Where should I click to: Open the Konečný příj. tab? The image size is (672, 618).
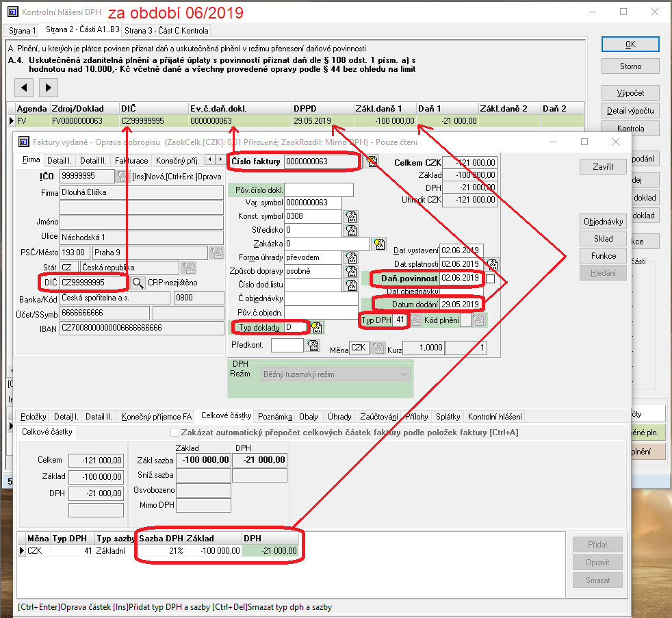click(x=177, y=161)
